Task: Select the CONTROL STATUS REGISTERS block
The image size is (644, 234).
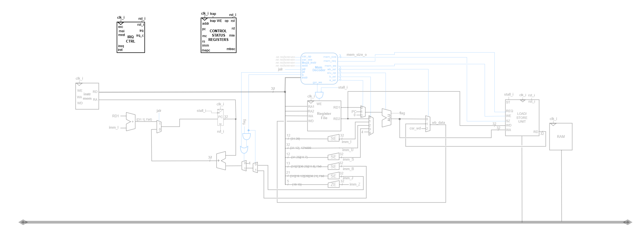Action: pos(218,35)
